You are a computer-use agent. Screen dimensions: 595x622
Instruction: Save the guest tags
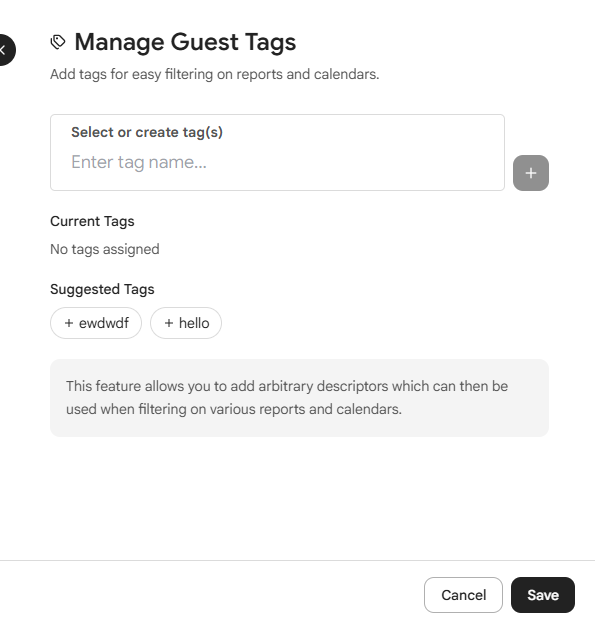[543, 595]
